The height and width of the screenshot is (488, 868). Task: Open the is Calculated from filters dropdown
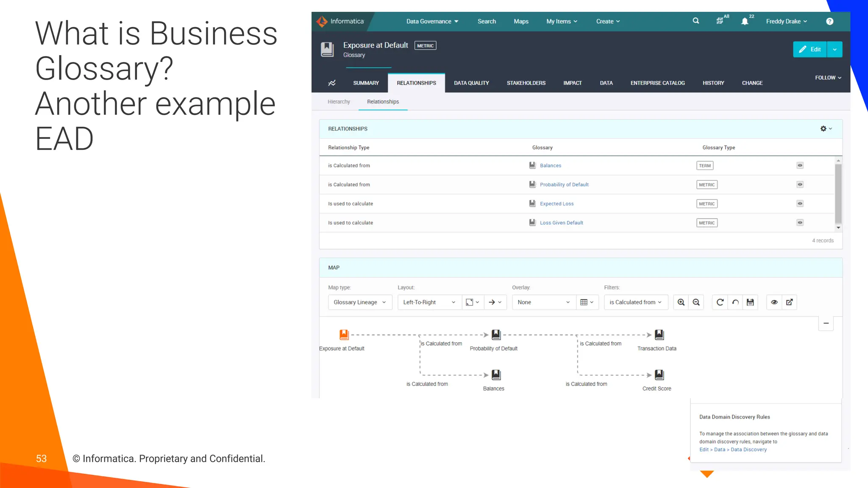[635, 302]
